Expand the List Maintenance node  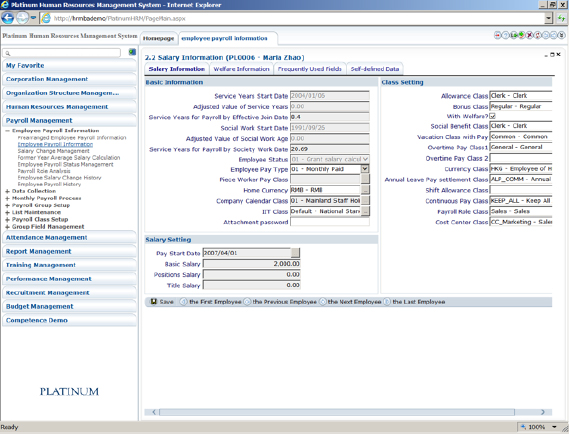click(x=7, y=213)
